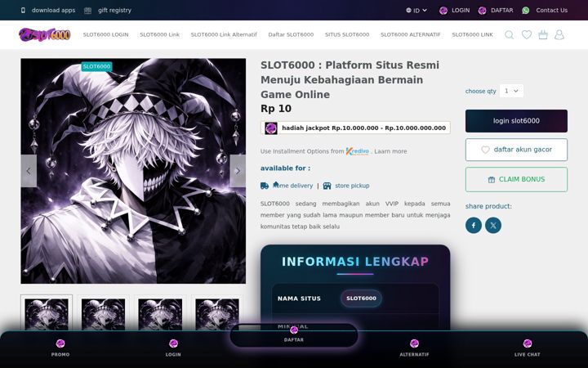This screenshot has height=368, width=588.
Task: Open SLOT6000 Link nav item
Action: click(160, 34)
